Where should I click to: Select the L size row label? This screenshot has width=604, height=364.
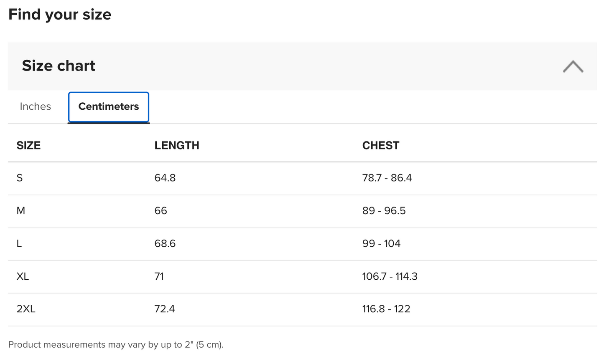[19, 243]
